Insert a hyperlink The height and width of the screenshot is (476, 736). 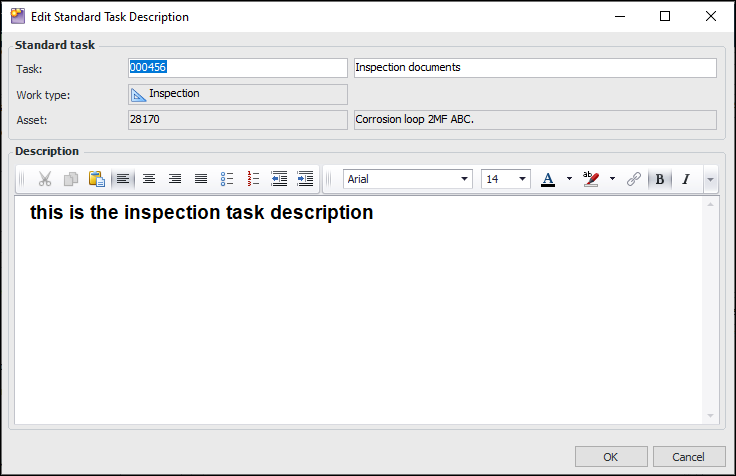pyautogui.click(x=634, y=179)
